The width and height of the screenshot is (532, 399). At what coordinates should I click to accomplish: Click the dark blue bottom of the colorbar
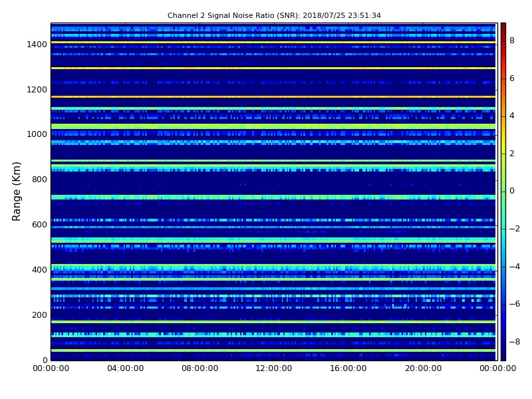click(503, 356)
